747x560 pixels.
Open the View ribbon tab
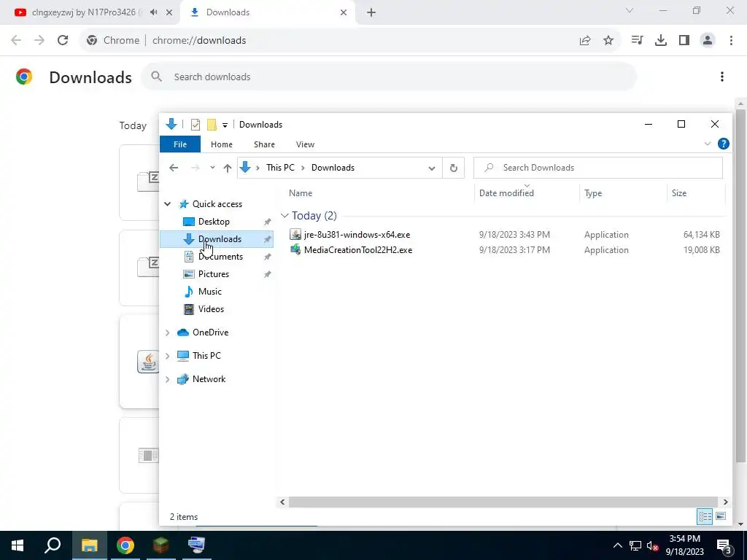(305, 144)
